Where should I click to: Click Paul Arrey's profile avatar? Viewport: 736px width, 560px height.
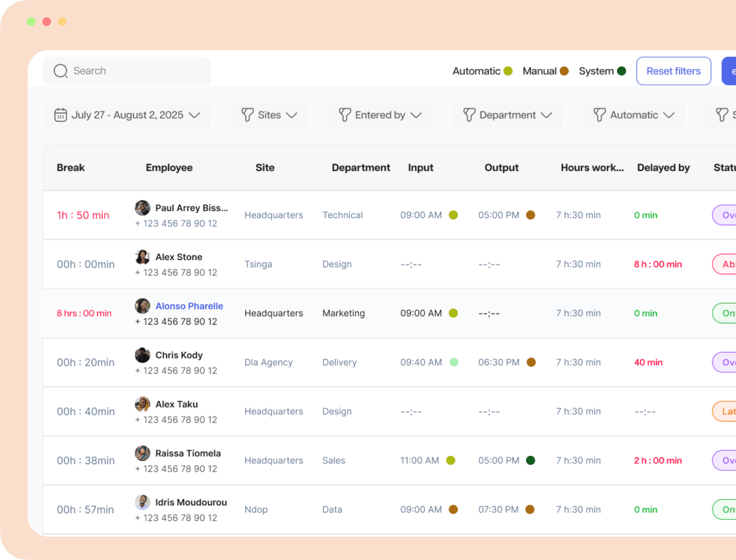pyautogui.click(x=142, y=208)
